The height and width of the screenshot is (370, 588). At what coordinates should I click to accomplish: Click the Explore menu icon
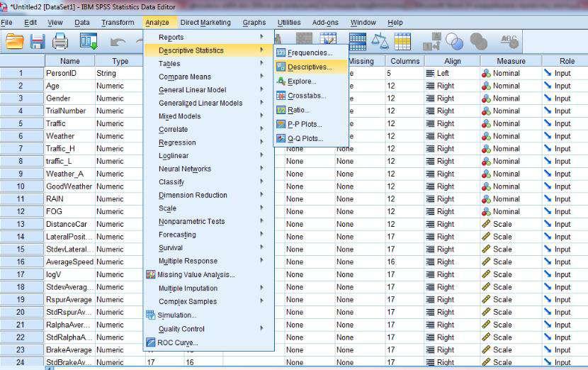281,81
